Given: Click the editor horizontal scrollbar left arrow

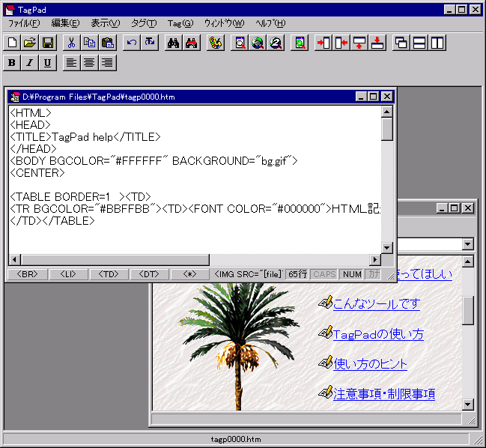Looking at the screenshot, I should [x=14, y=259].
